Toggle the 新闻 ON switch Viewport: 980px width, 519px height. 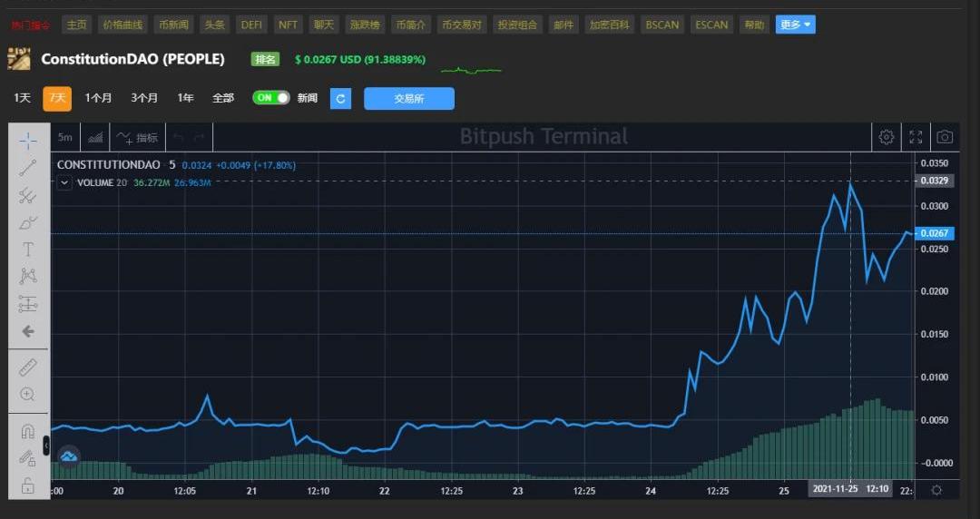click(x=271, y=98)
